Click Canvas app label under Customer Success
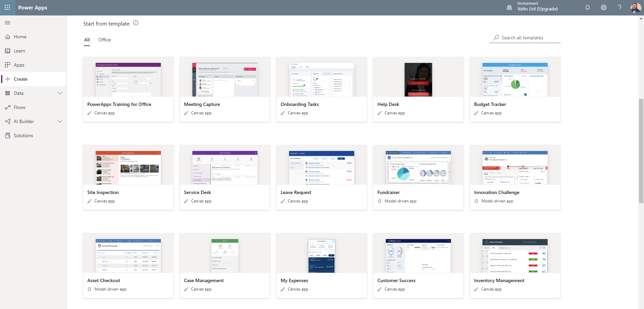Screen dimensions: 644x309 tap(395, 289)
